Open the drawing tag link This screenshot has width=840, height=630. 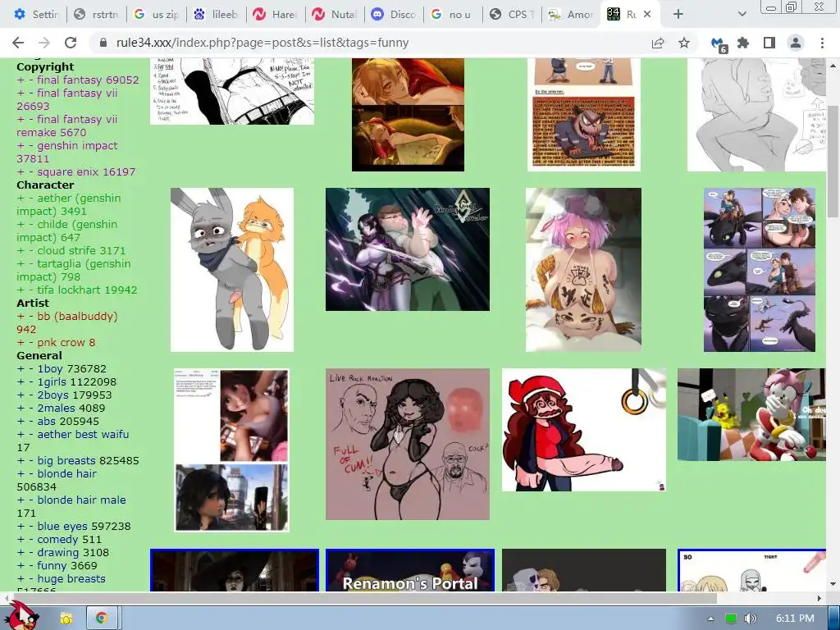pos(58,552)
